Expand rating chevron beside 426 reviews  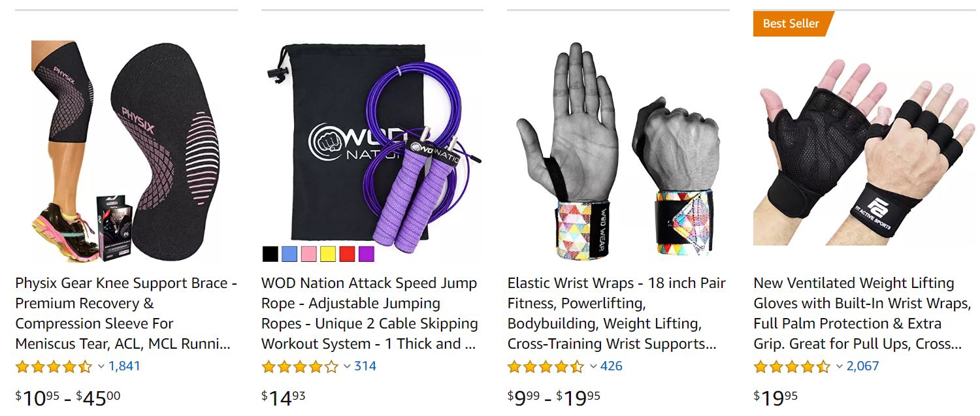(x=593, y=366)
